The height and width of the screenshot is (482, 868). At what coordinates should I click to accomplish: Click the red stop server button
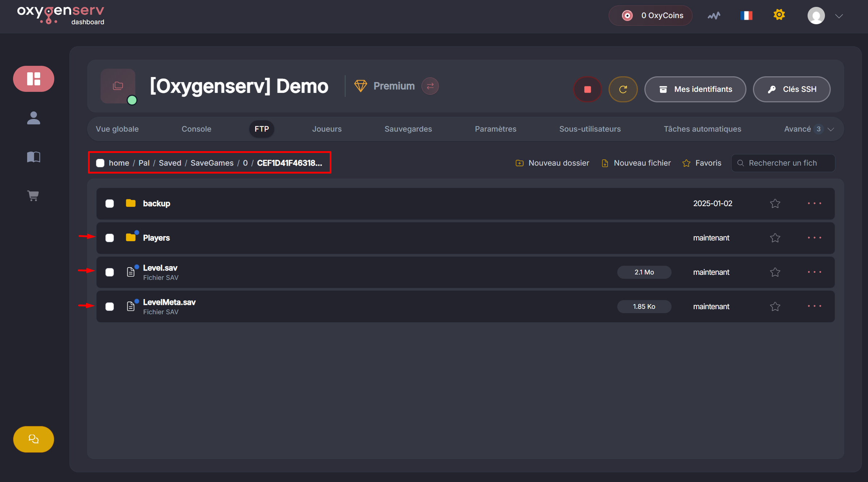click(587, 89)
